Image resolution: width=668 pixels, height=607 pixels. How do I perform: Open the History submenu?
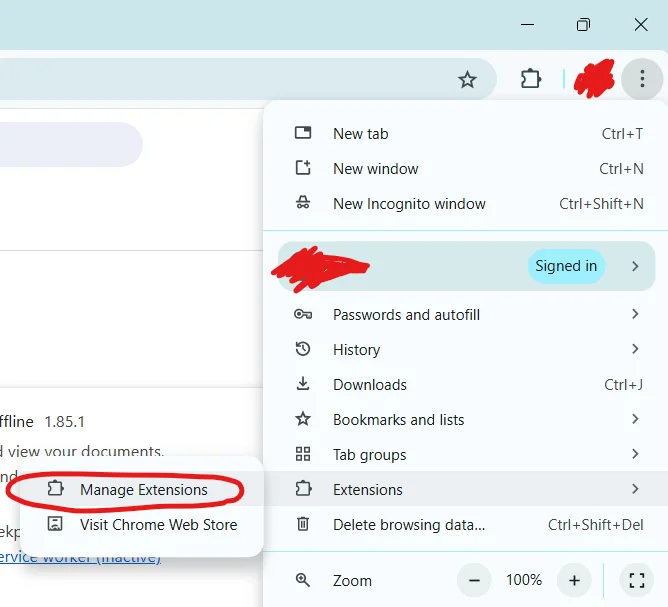click(x=465, y=349)
